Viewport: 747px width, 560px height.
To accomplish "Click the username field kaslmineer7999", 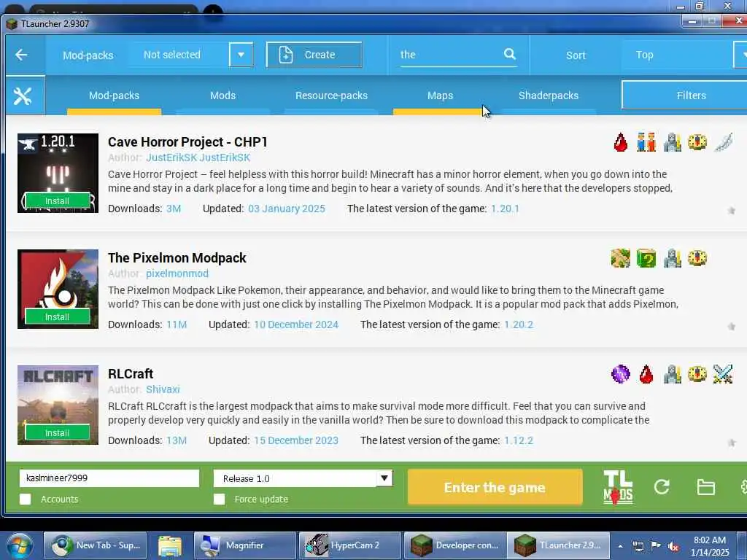I will point(109,478).
